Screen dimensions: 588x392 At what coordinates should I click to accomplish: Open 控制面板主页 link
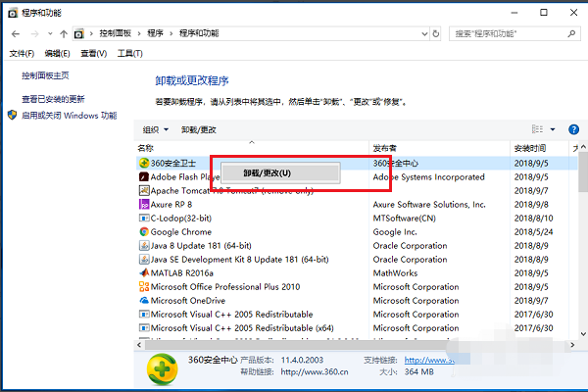[45, 75]
